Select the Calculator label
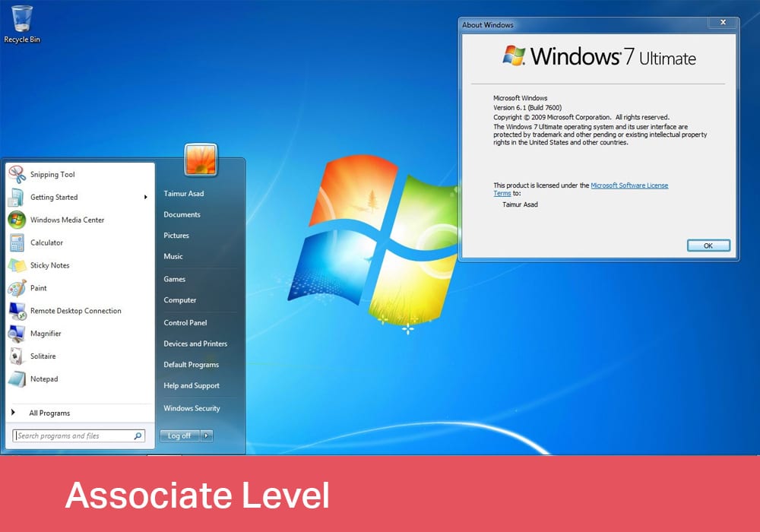Viewport: 760px width, 532px height. tap(46, 242)
